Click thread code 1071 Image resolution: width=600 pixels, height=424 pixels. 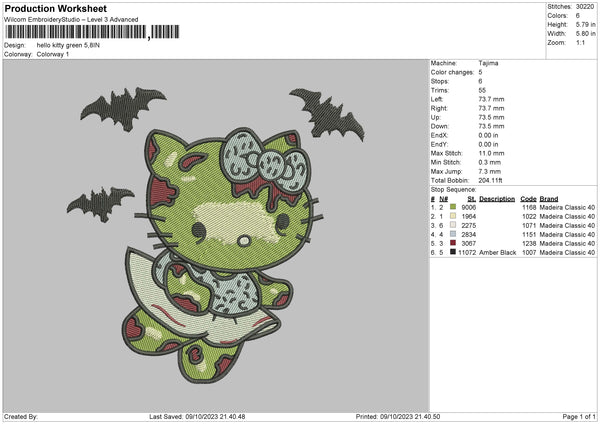[x=529, y=225]
